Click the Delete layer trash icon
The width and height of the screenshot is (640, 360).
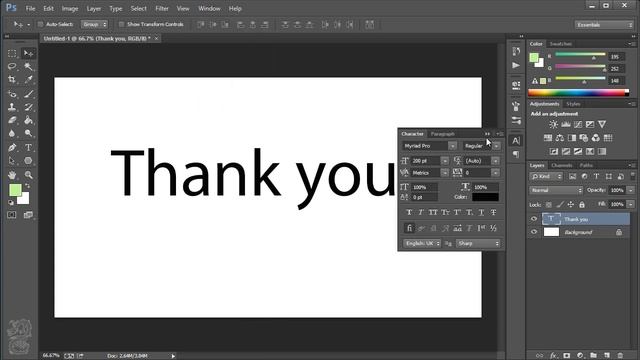tap(620, 356)
